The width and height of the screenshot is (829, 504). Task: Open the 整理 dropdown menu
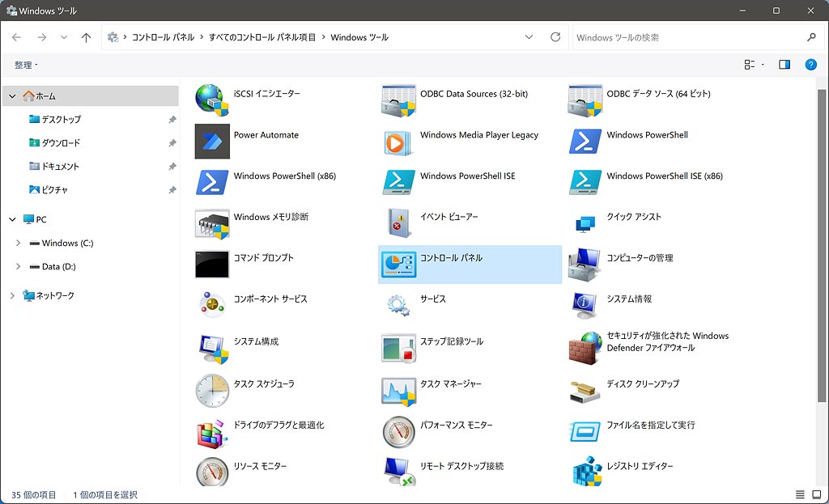[26, 65]
